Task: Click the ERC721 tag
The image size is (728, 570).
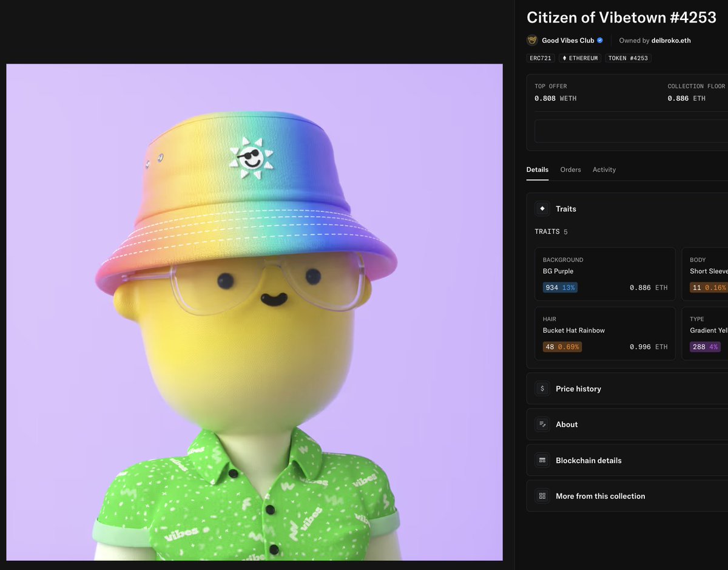Action: pyautogui.click(x=541, y=58)
